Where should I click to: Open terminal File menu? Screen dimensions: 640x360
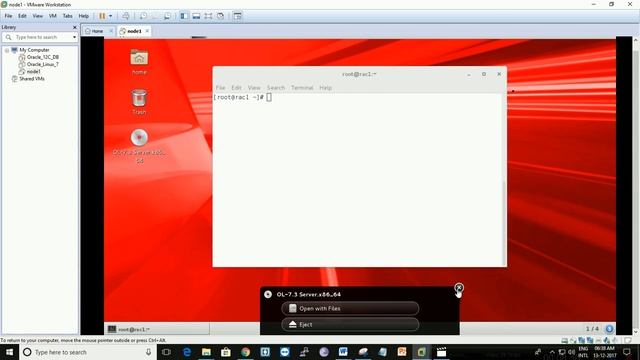[220, 88]
